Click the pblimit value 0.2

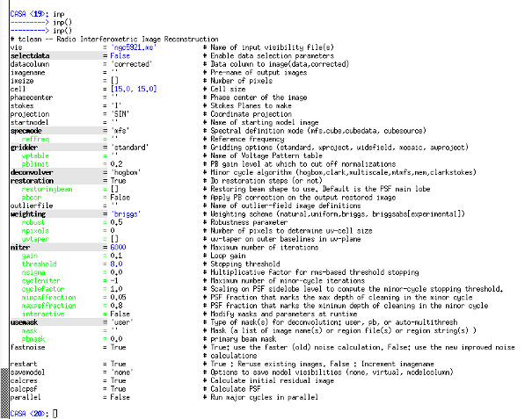click(116, 164)
